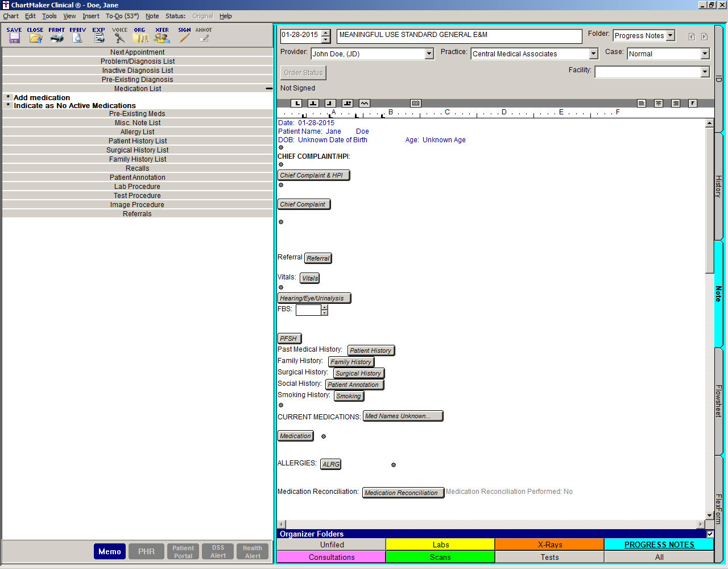Click the EXP export icon
The image size is (728, 569).
[x=99, y=35]
